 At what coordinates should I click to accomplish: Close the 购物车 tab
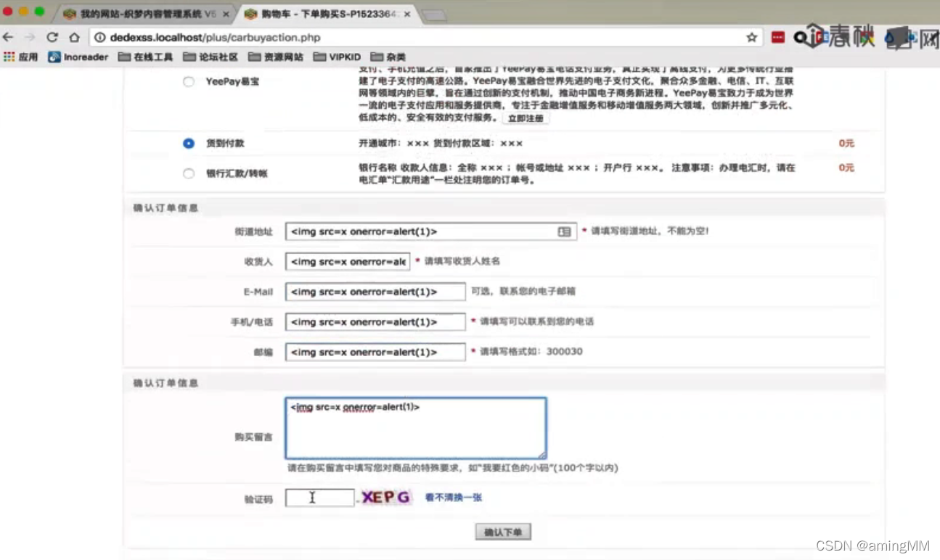[406, 14]
